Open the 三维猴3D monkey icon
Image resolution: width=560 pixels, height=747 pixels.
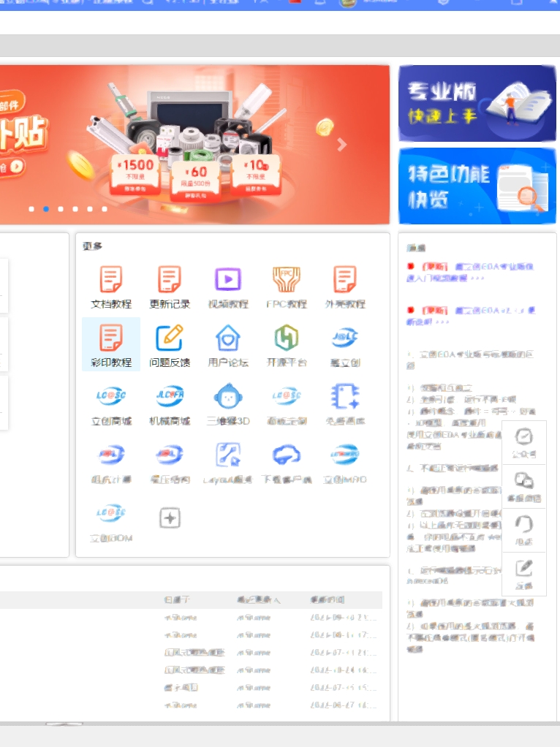tap(228, 396)
